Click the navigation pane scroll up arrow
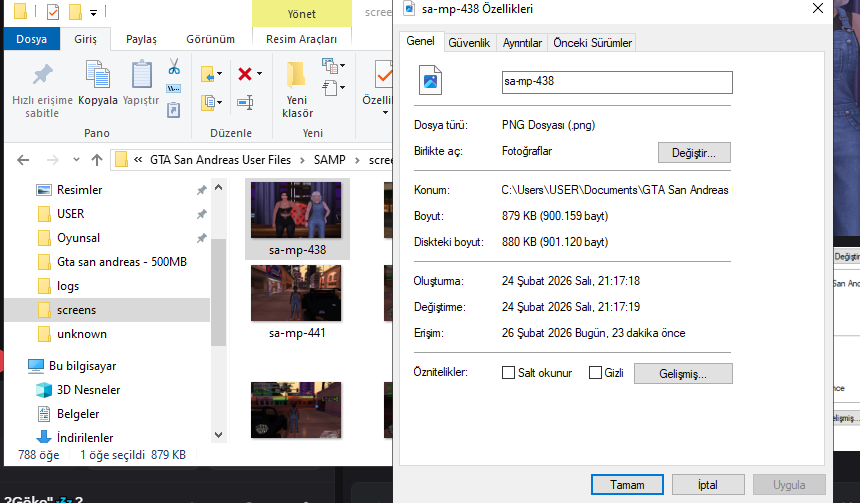Viewport: 860px width, 503px height. (x=218, y=188)
